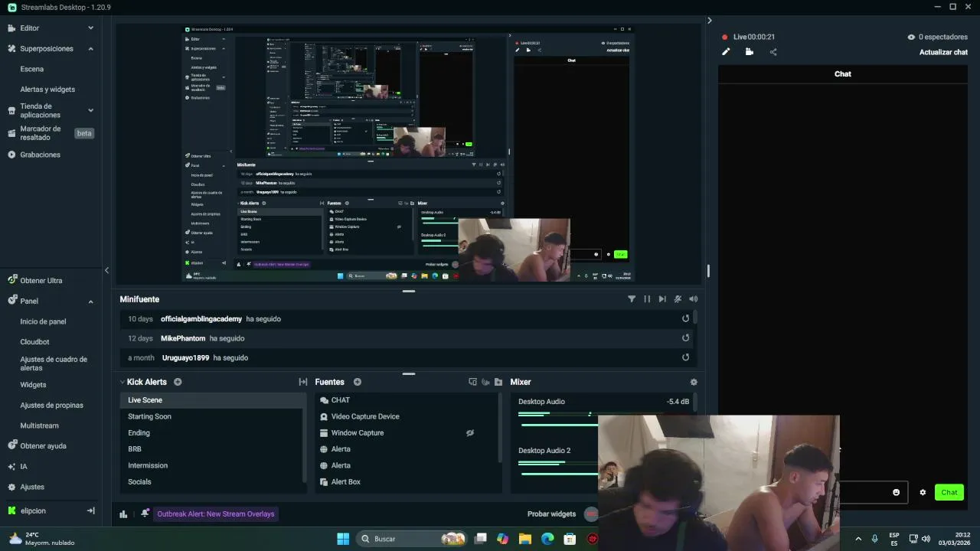Collapse the left sidebar arrow
The image size is (980, 551).
pyautogui.click(x=106, y=270)
